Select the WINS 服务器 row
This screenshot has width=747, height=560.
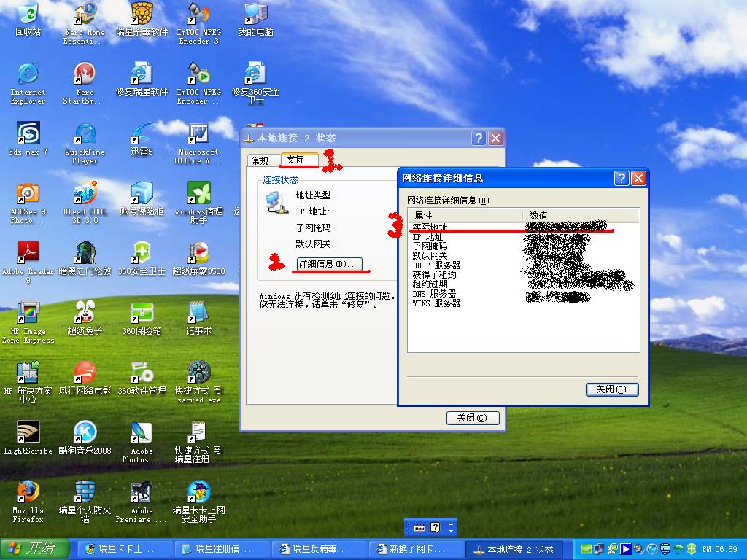[x=523, y=303]
